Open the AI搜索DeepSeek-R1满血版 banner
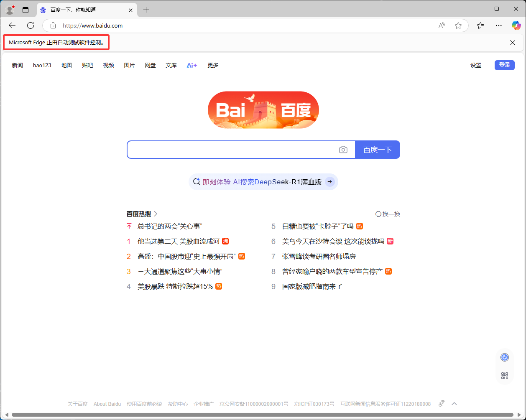Screen dimensions: 526x420 point(263,182)
